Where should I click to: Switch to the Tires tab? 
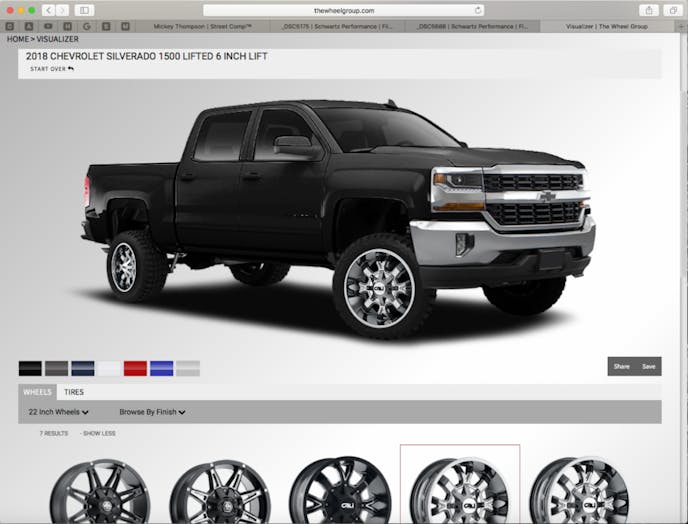tap(74, 392)
